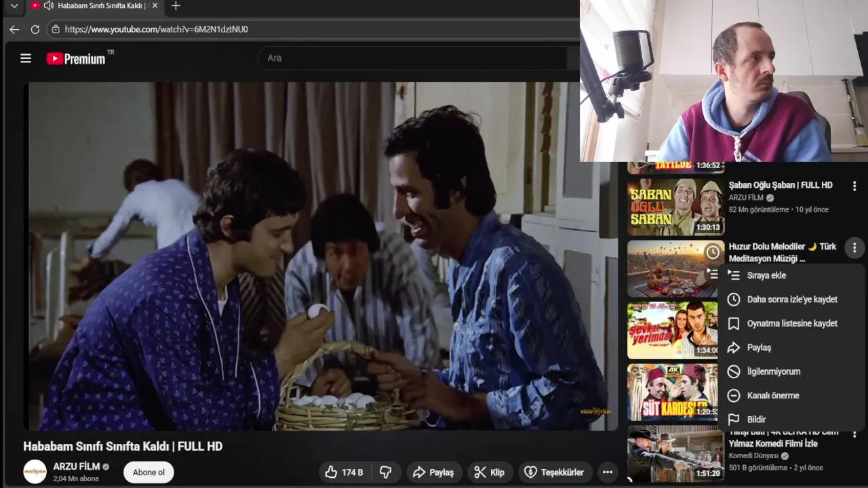Image resolution: width=868 pixels, height=488 pixels.
Task: Open ARZU FİLM channel avatar
Action: click(35, 472)
